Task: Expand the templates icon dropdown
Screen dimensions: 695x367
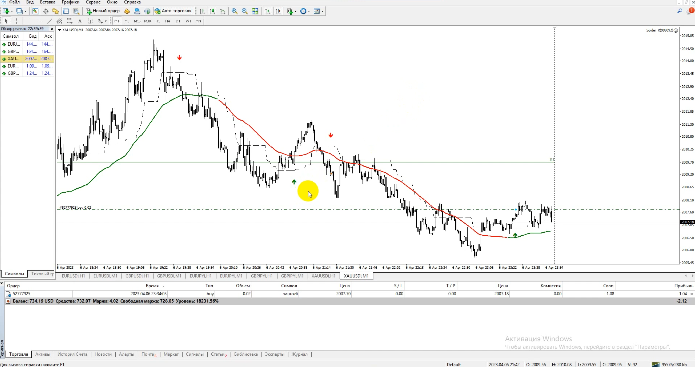Action: coord(323,11)
